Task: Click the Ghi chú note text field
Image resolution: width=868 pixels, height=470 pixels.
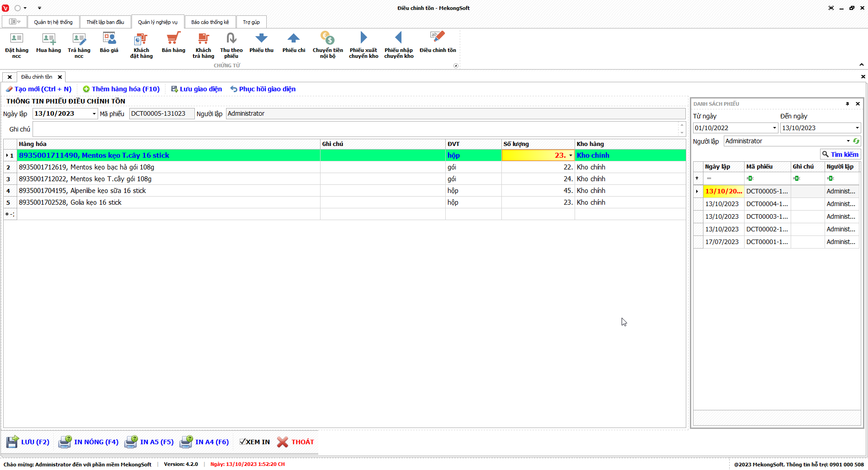Action: point(355,129)
